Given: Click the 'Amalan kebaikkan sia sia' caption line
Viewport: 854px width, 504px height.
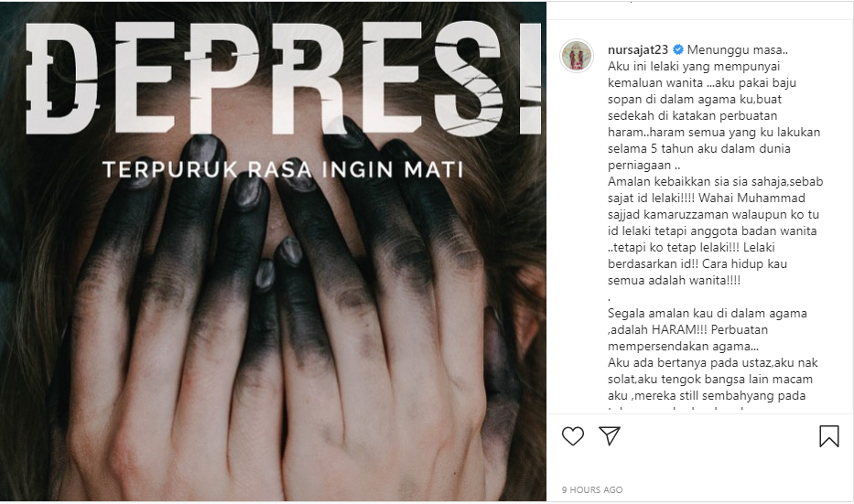Looking at the screenshot, I should [715, 182].
